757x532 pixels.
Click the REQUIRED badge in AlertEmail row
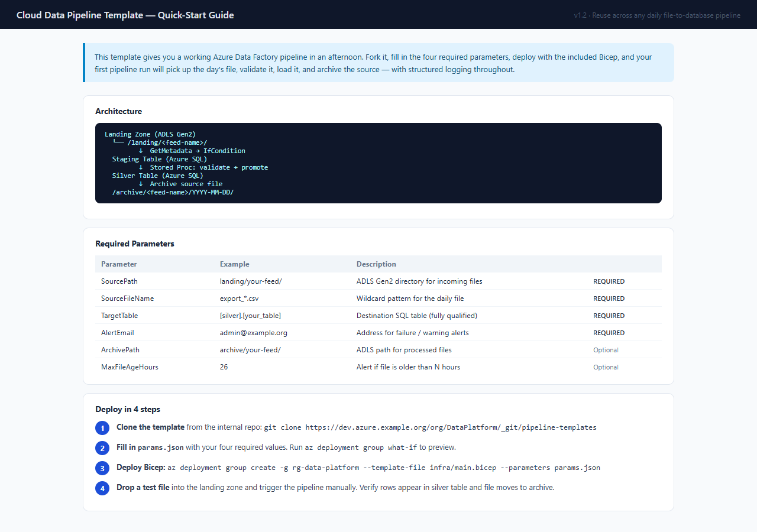tap(609, 333)
